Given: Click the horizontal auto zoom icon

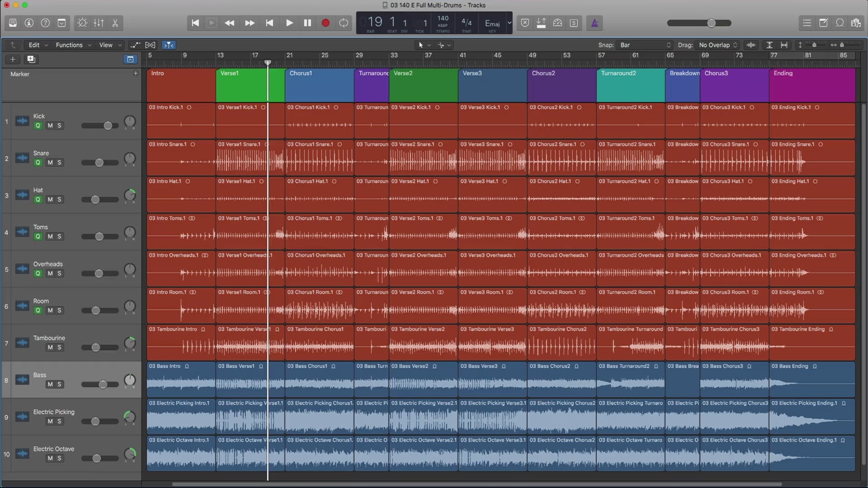Looking at the screenshot, I should pyautogui.click(x=784, y=45).
